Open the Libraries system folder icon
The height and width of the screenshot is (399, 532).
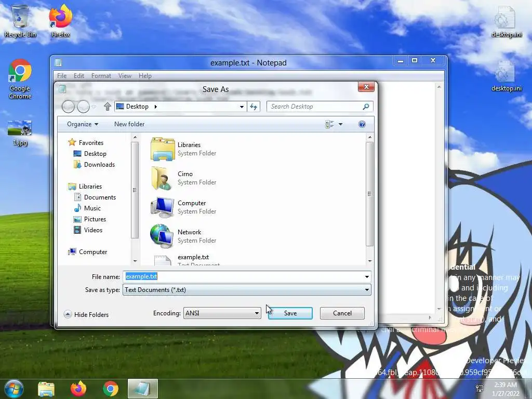pyautogui.click(x=163, y=149)
